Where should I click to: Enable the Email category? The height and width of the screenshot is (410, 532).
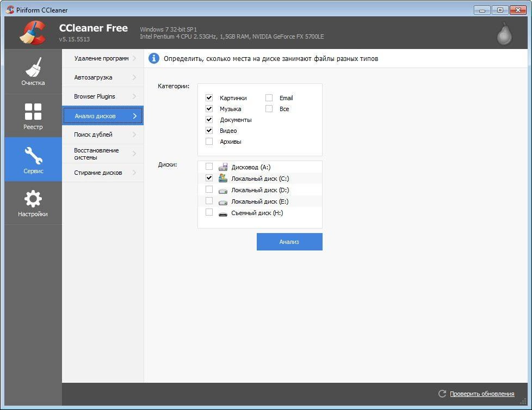[x=269, y=98]
